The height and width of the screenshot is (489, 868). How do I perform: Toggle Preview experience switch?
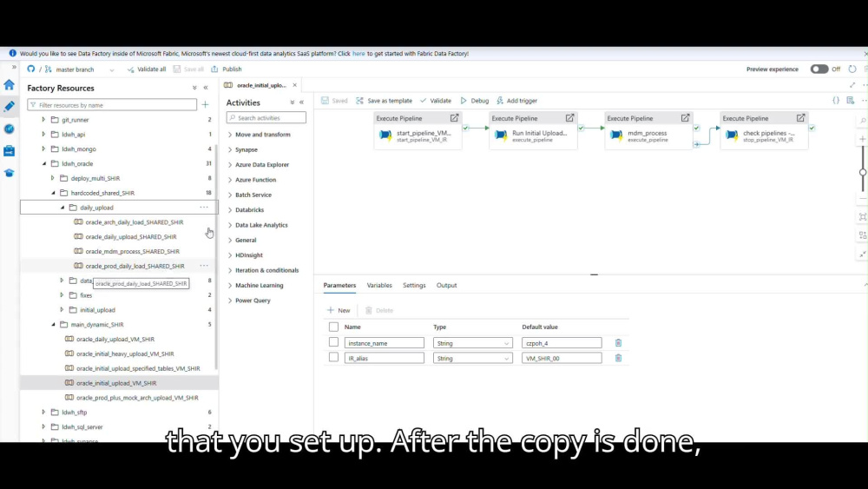[819, 69]
